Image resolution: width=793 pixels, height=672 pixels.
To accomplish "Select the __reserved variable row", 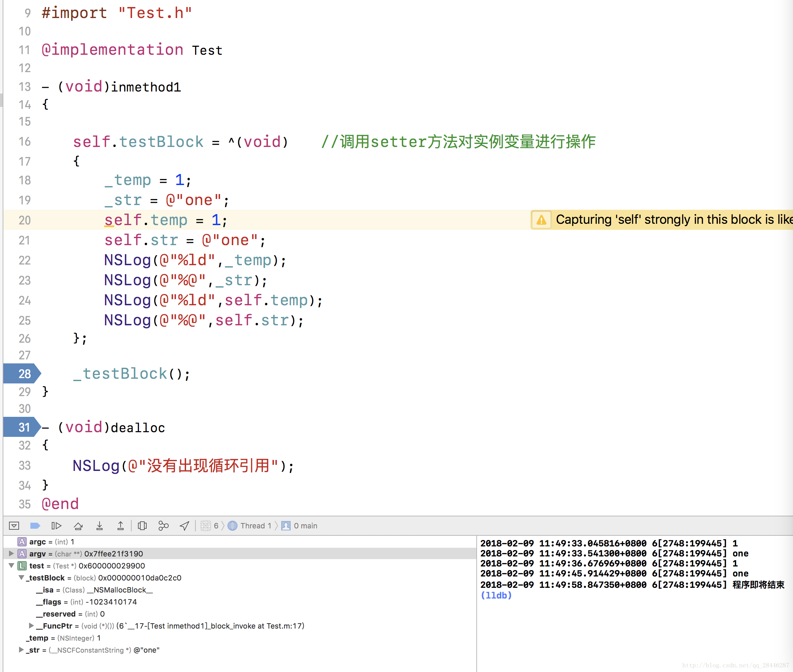I will 239,614.
